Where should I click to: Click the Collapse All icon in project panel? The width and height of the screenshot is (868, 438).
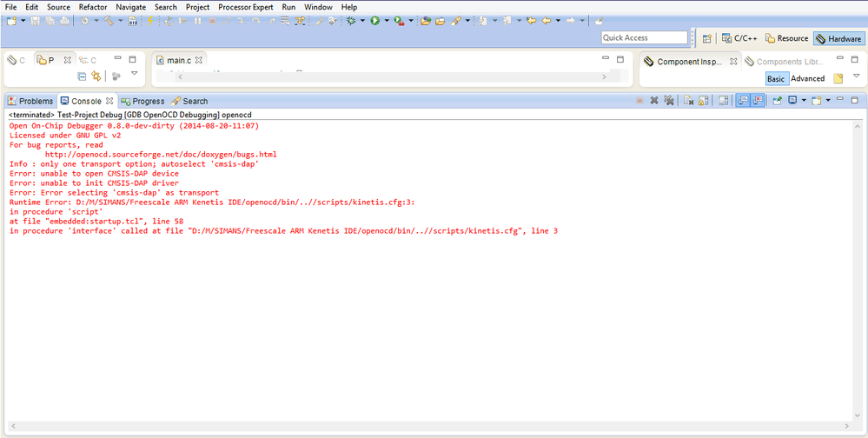click(x=82, y=76)
